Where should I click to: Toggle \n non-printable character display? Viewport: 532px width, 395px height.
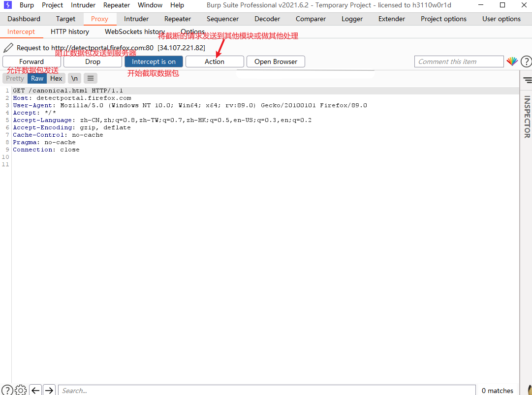tap(74, 78)
